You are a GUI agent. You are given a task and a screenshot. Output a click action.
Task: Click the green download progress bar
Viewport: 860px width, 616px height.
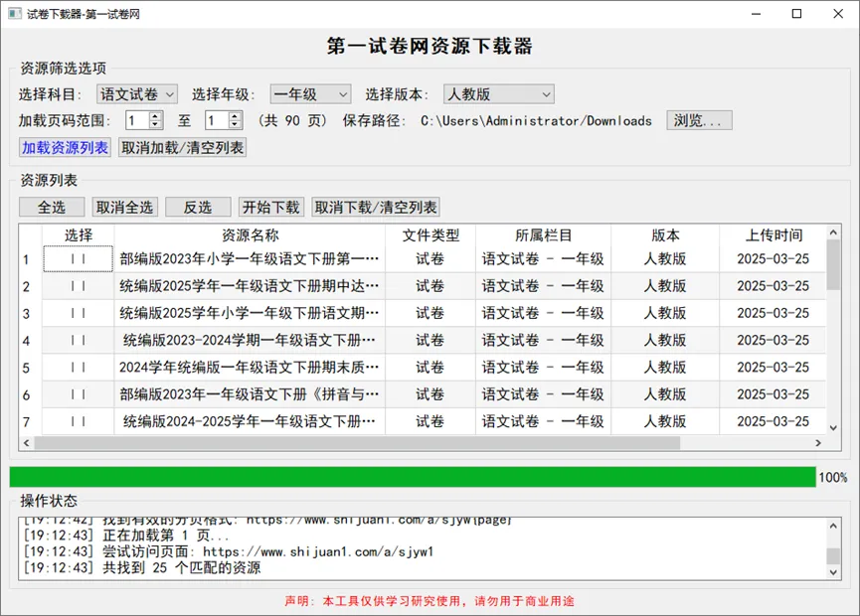pos(413,477)
